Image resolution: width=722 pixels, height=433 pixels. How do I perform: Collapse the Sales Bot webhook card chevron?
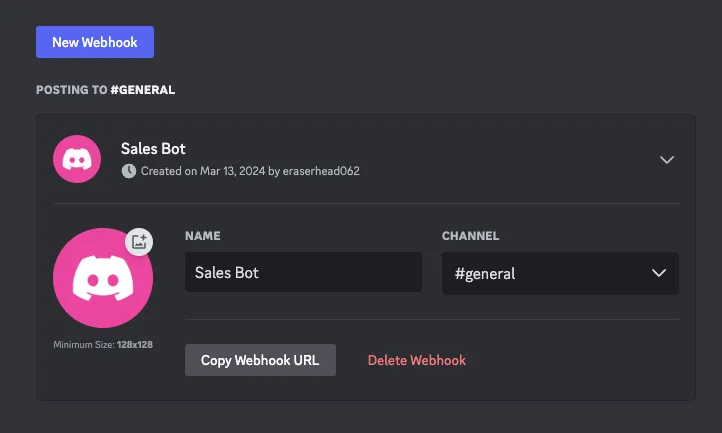tap(667, 160)
